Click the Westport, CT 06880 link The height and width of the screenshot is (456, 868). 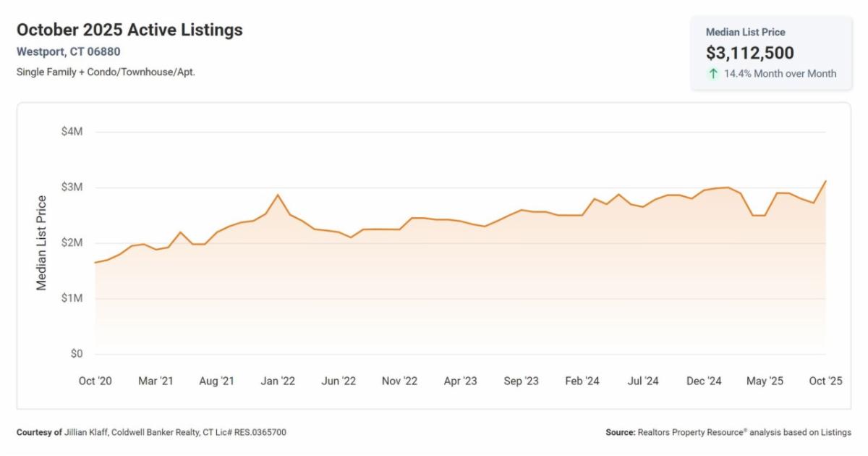[x=68, y=51]
